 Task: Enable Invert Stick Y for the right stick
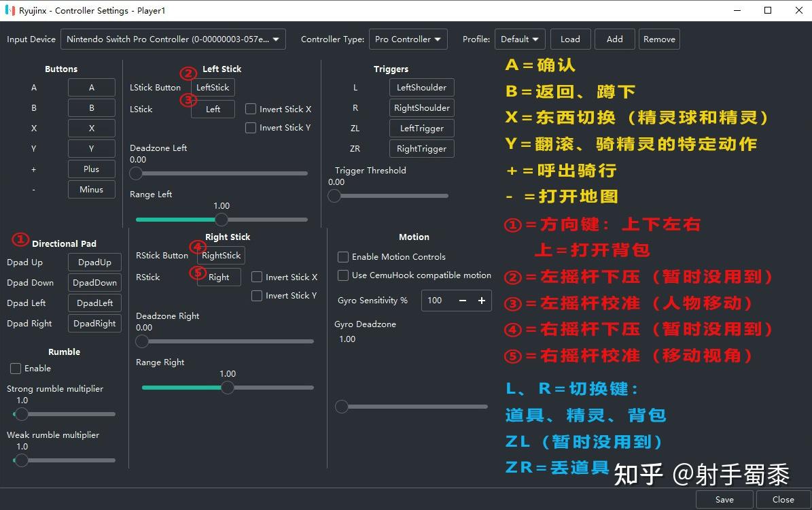pyautogui.click(x=257, y=295)
